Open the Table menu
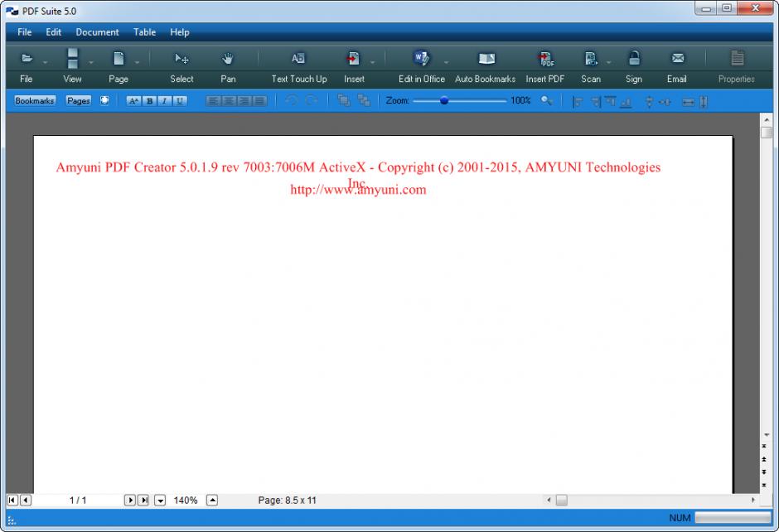Screen dimensions: 779x532 point(144,32)
